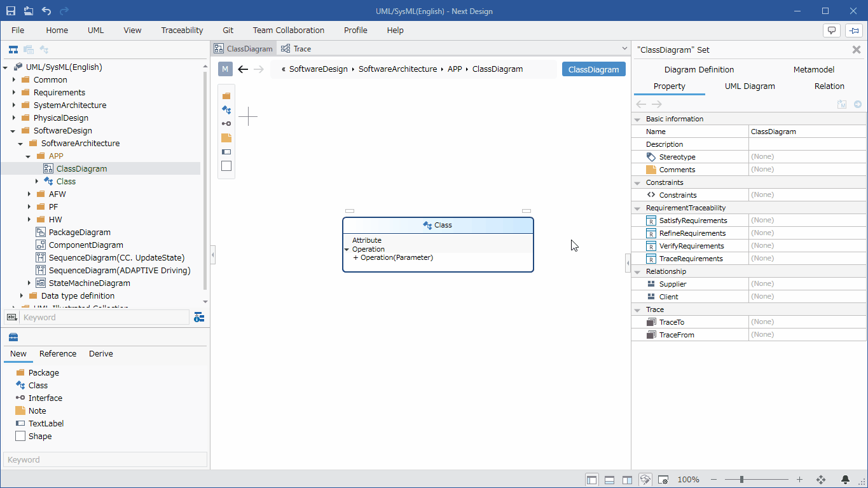This screenshot has width=868, height=488.
Task: Toggle the bottom pane layout button
Action: [609, 480]
